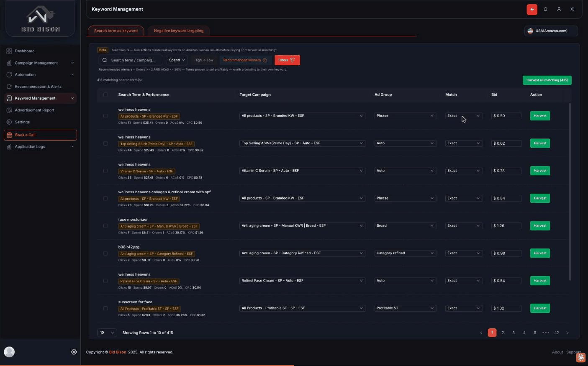Image resolution: width=588 pixels, height=366 pixels.
Task: Click the table vertical scrollbar
Action: [570, 191]
